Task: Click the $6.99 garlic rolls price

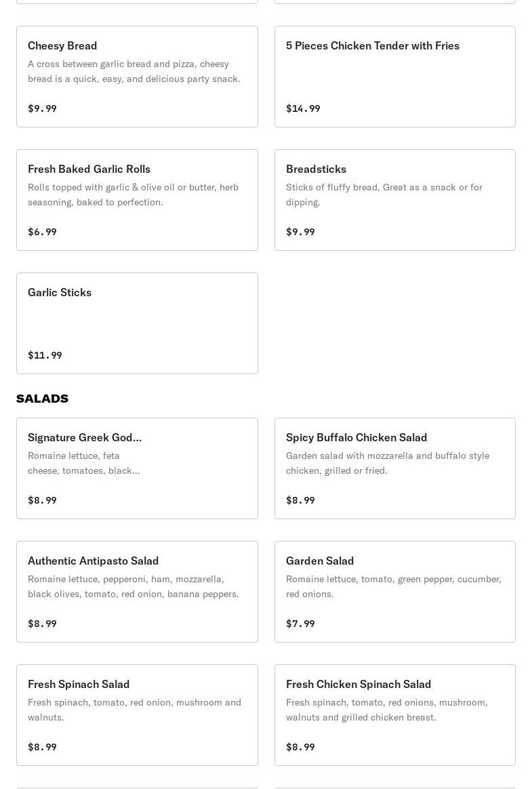Action: [42, 232]
